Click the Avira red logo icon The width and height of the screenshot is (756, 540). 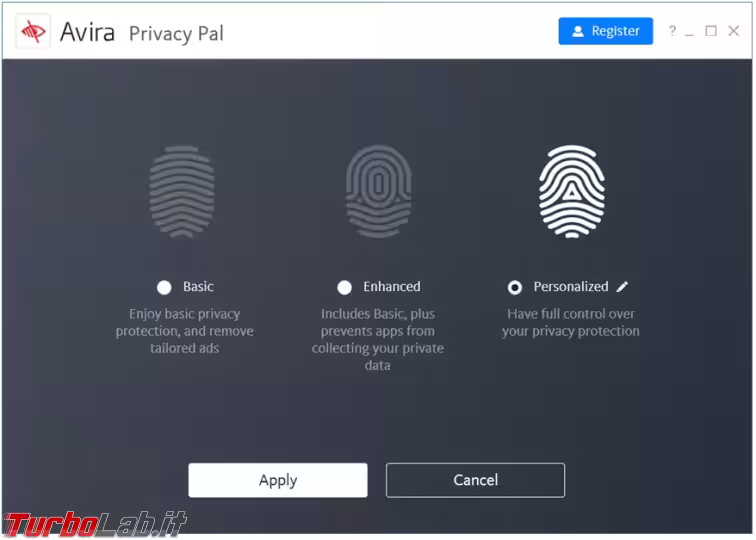coord(33,32)
